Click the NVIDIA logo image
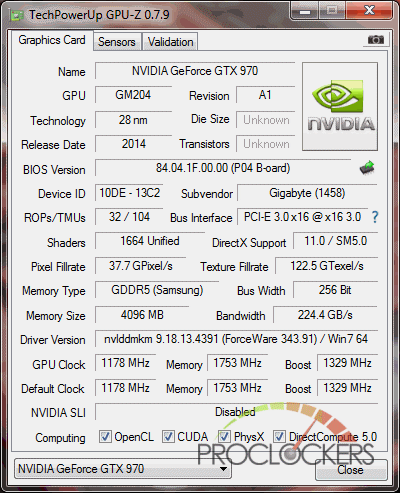The image size is (400, 493). coord(340,106)
